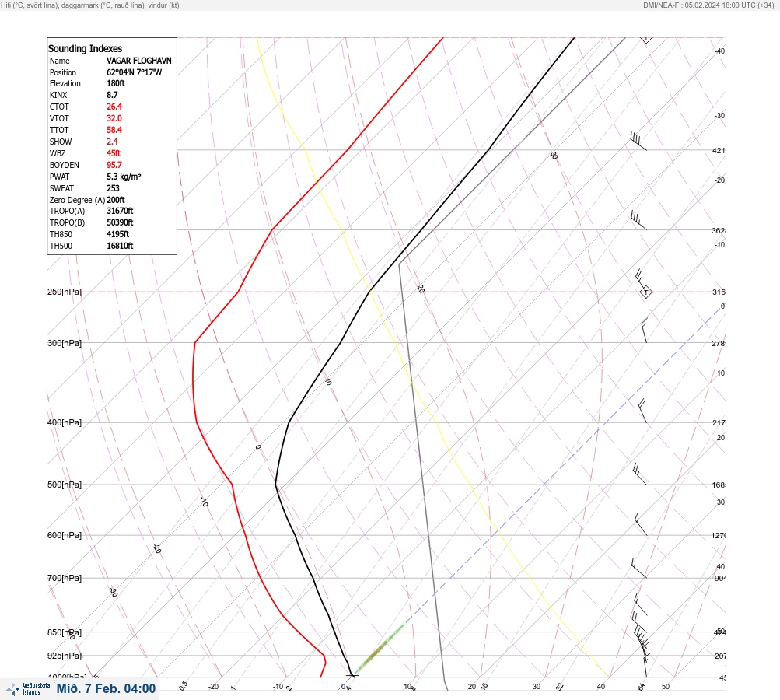Click the 300[hPa] pressure label
The height and width of the screenshot is (700, 780).
(x=65, y=343)
